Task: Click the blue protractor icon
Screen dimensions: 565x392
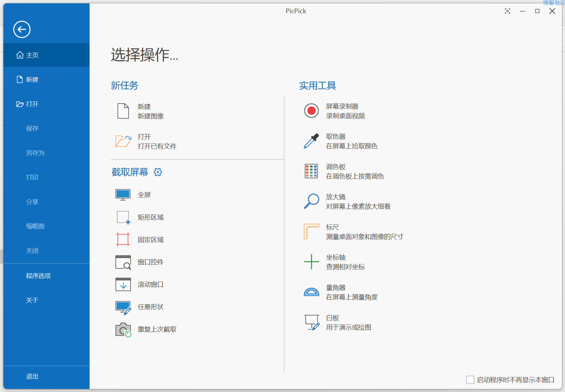Action: click(x=311, y=292)
